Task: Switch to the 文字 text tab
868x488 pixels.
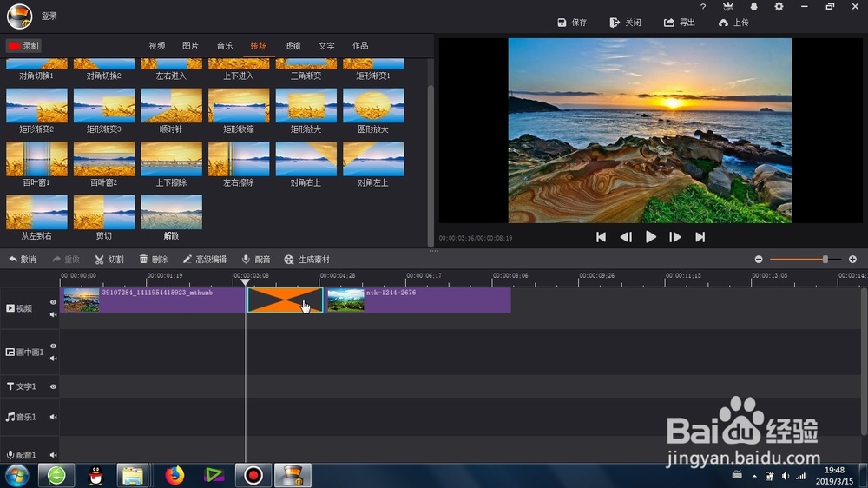Action: [326, 46]
